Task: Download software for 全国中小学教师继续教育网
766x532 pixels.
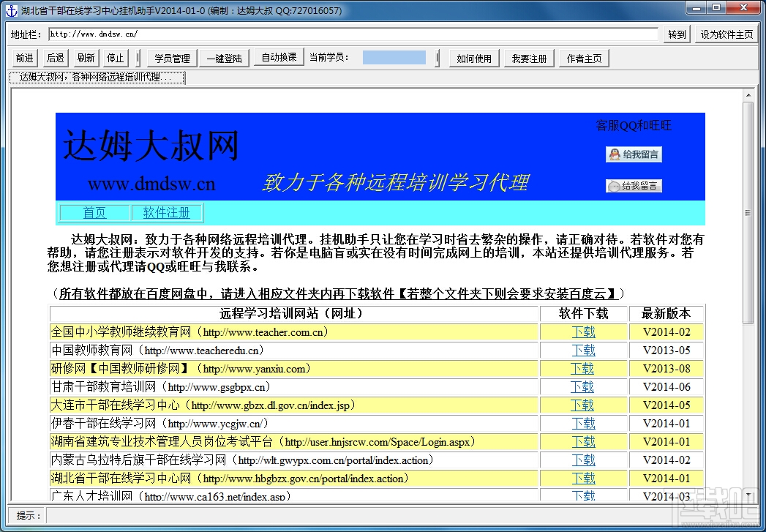Action: (x=583, y=332)
